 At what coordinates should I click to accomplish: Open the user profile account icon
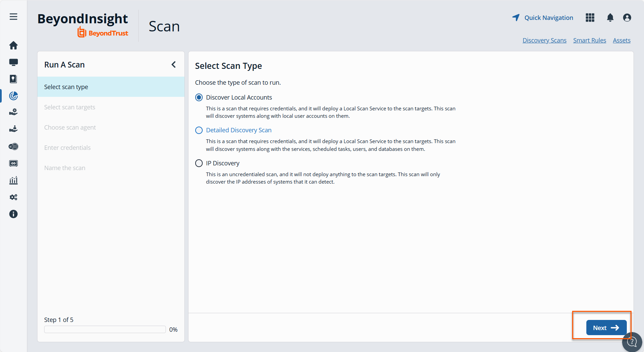tap(627, 18)
